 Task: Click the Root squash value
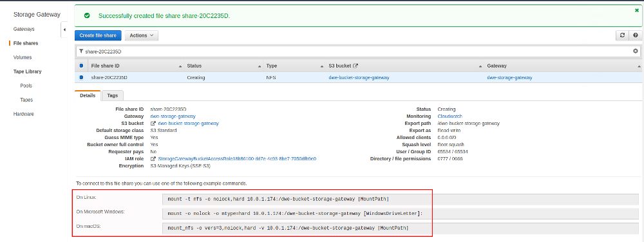(x=451, y=144)
